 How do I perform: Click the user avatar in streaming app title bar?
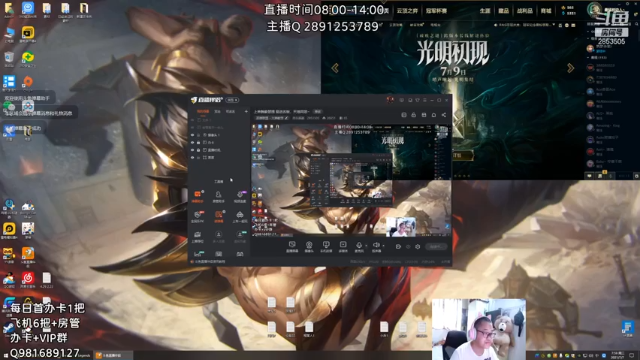tap(390, 100)
